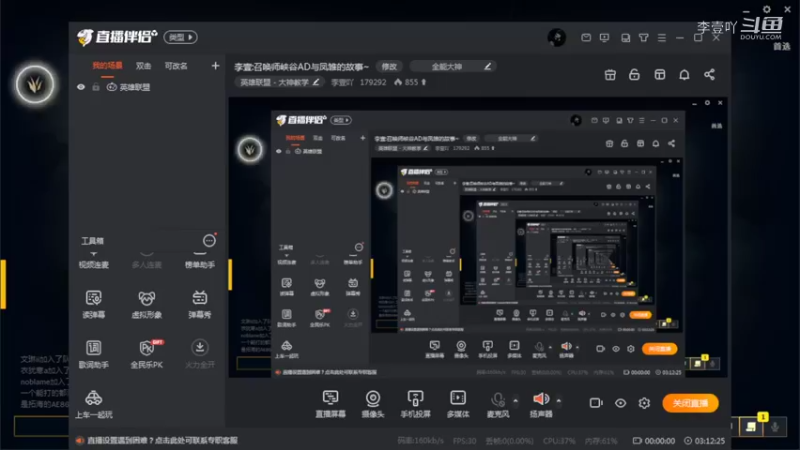The image size is (800, 450).
Task: Open the user avatar profile
Action: (557, 37)
